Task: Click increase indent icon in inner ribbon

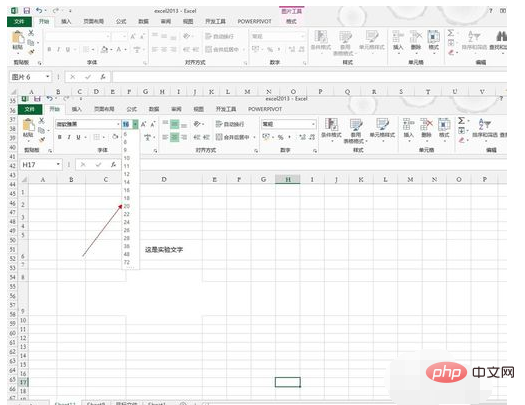Action: point(206,137)
